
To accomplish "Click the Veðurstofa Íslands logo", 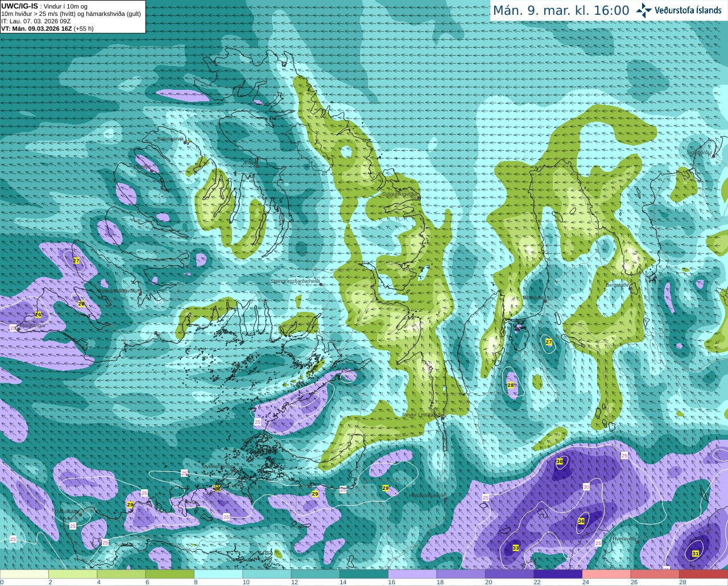I will 679,10.
